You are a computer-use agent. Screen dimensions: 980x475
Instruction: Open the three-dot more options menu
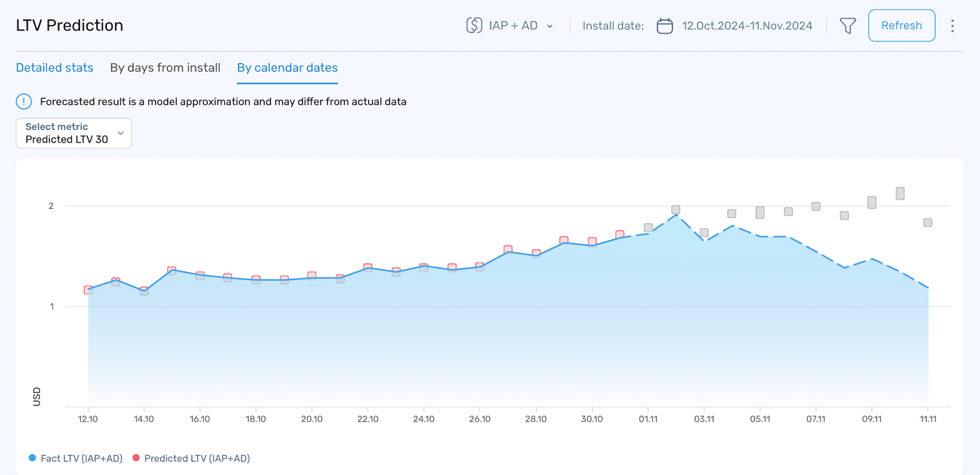pyautogui.click(x=952, y=26)
